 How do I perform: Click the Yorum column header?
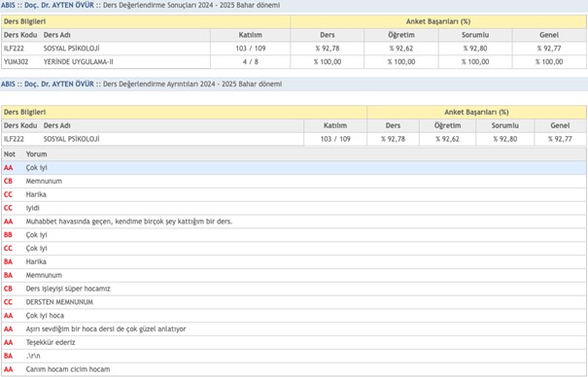36,154
